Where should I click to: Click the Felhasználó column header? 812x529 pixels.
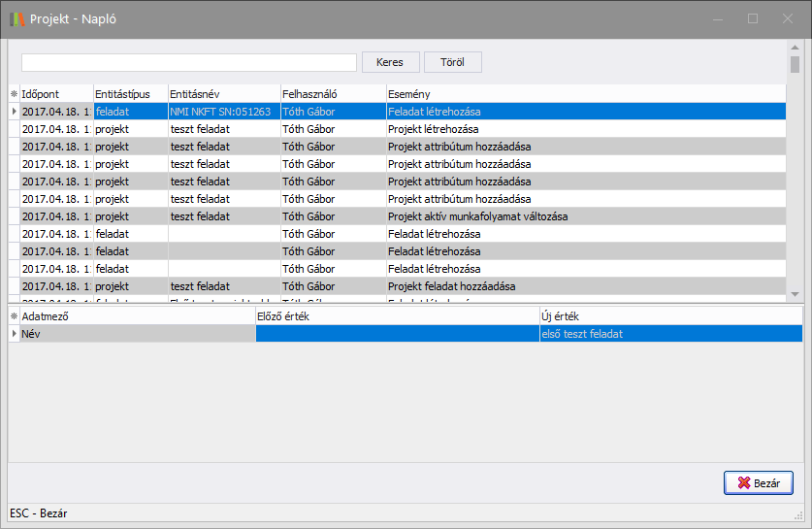point(332,93)
